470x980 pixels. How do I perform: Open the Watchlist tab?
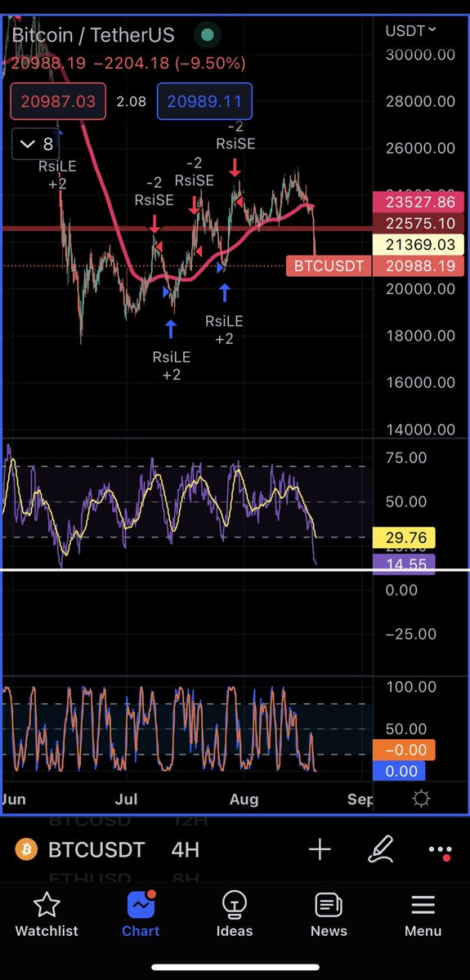(47, 914)
